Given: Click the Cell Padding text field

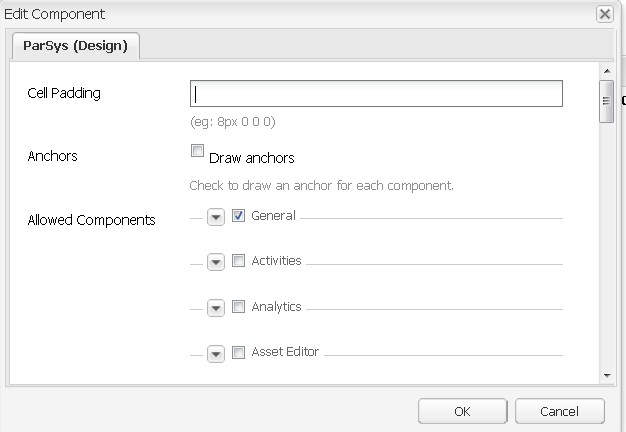Looking at the screenshot, I should pyautogui.click(x=376, y=94).
